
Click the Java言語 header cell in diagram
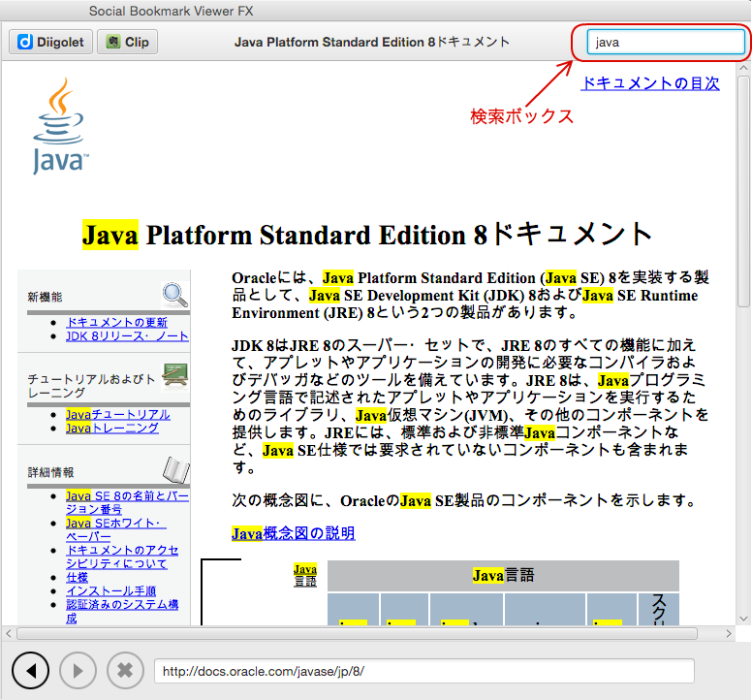[503, 575]
